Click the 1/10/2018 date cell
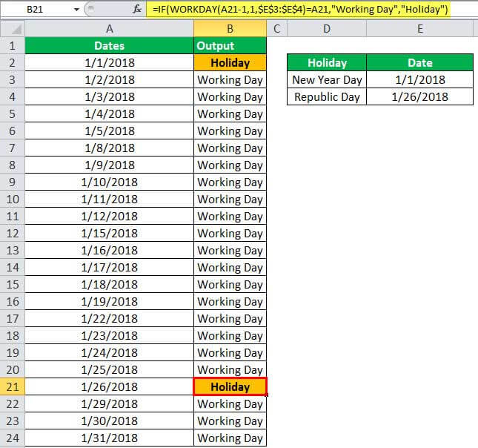 (x=109, y=182)
